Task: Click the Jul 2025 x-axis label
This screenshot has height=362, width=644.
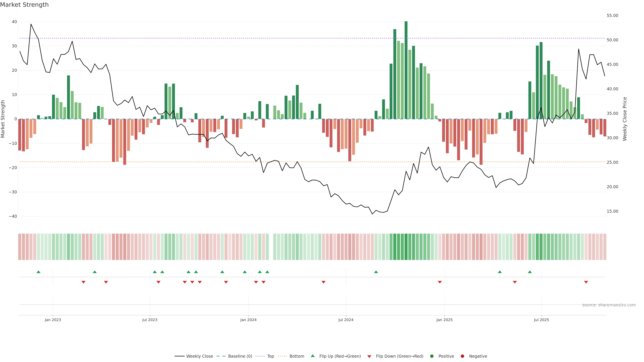Action: pyautogui.click(x=541, y=320)
